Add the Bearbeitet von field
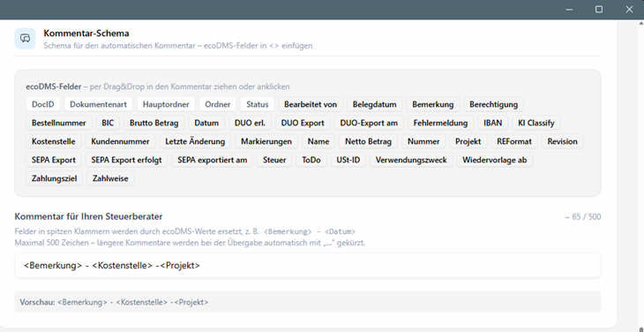 point(311,104)
